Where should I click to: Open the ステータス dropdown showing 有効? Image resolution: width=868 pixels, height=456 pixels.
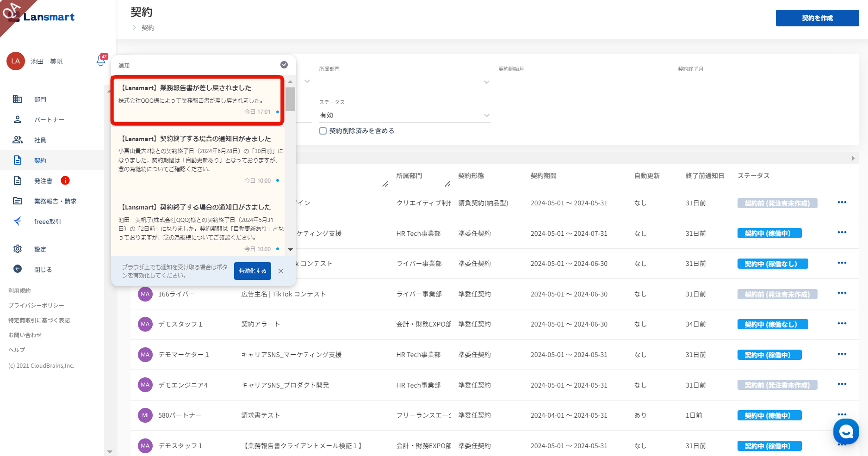click(404, 115)
